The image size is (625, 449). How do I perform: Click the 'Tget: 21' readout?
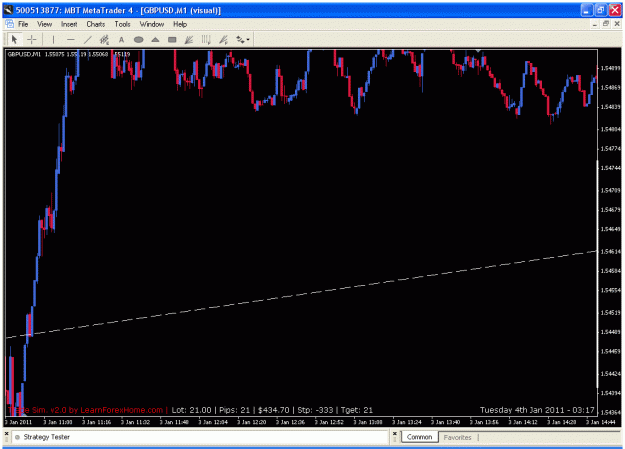coord(357,410)
